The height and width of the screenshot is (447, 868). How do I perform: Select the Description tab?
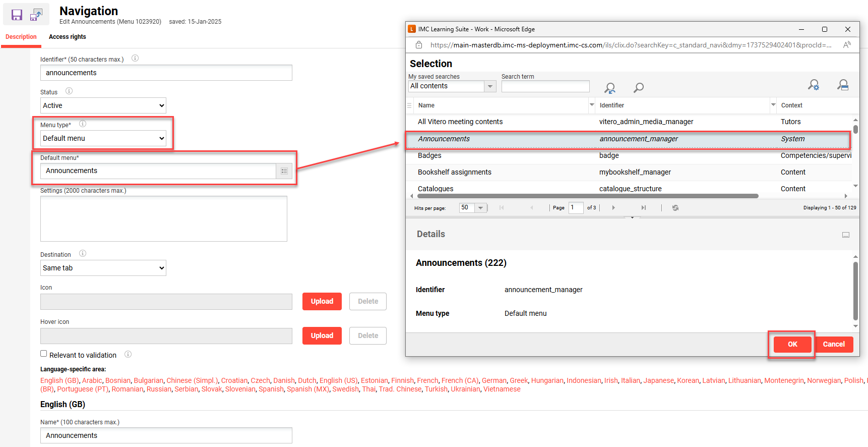click(x=21, y=37)
